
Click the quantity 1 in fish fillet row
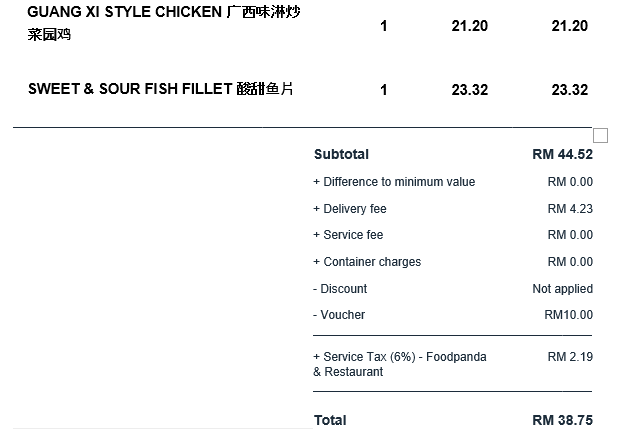coord(383,90)
